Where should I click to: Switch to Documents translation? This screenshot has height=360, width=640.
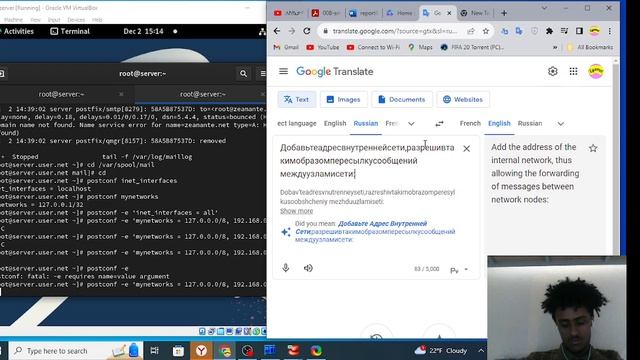(402, 99)
